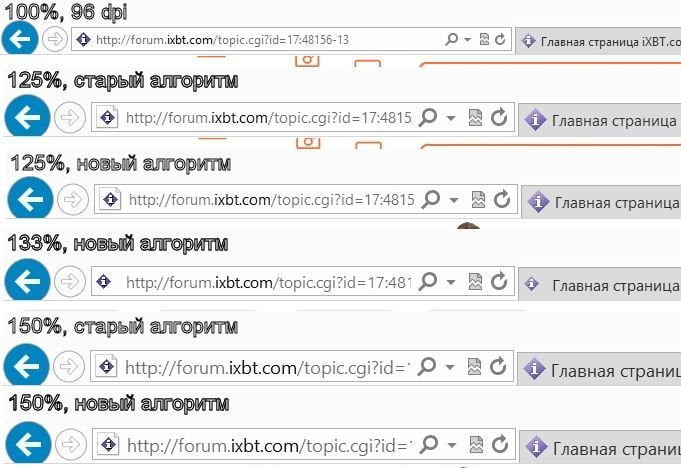Click the blue Back arrow in the 100% 96 dpi row
This screenshot has height=468, width=681.
tap(20, 39)
